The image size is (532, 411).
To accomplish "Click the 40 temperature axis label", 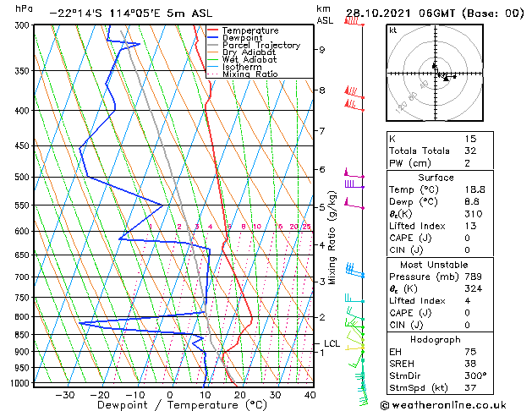I will tap(310, 395).
